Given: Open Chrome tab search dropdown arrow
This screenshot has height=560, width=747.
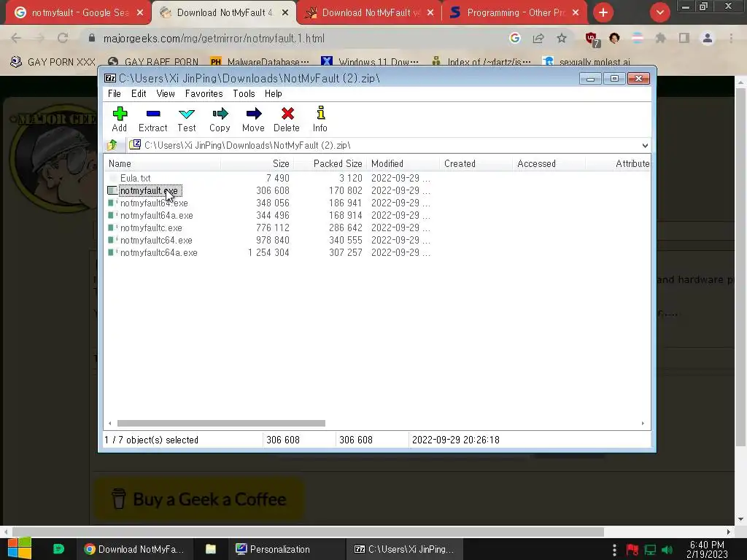Looking at the screenshot, I should point(659,13).
